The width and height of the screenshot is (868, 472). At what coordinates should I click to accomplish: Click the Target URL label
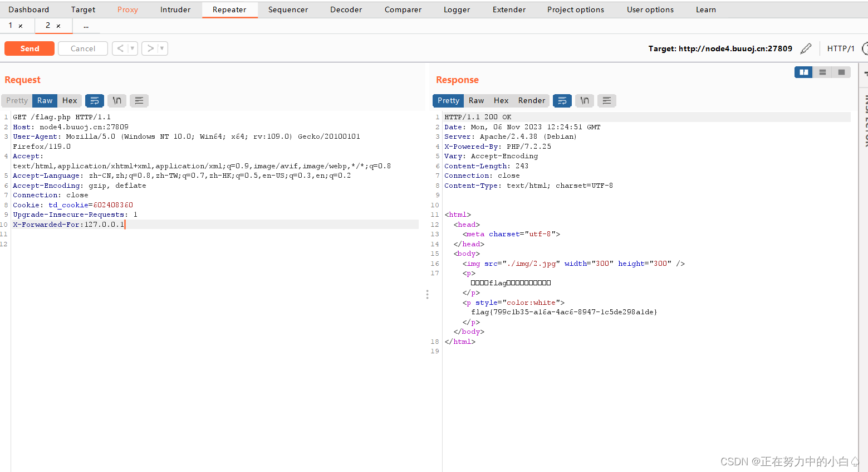pos(720,48)
